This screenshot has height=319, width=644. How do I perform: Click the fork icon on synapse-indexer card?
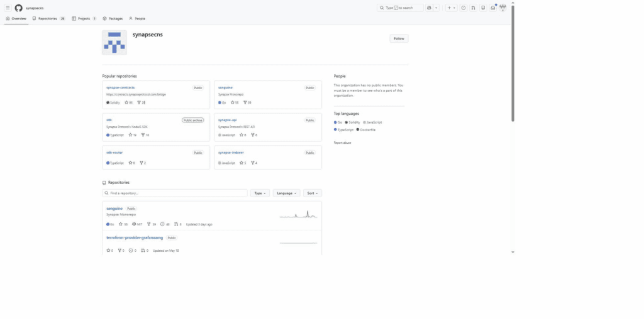pyautogui.click(x=253, y=163)
